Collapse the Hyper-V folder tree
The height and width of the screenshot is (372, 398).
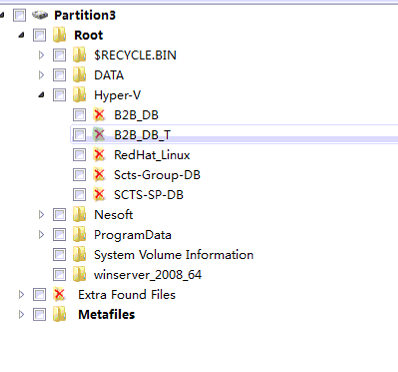click(41, 95)
